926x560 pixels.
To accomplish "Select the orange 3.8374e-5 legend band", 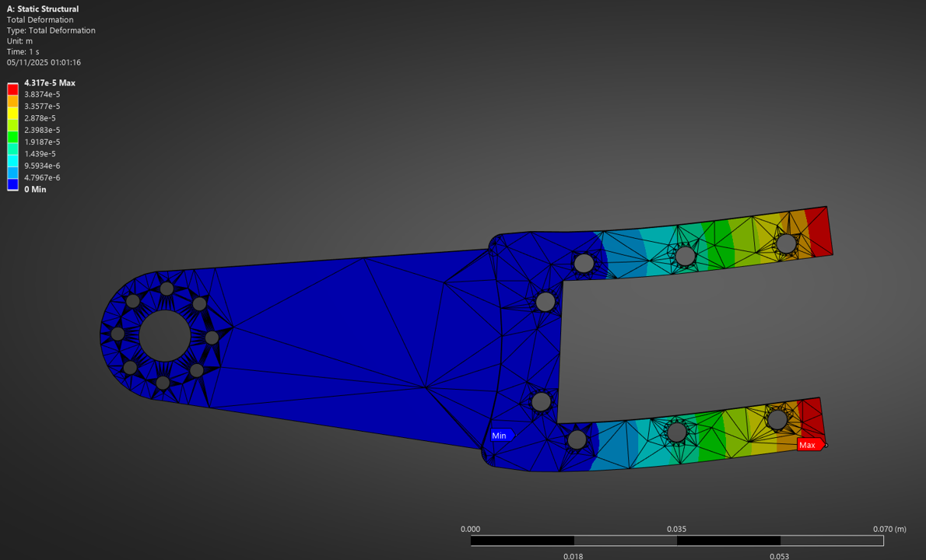I will point(11,100).
